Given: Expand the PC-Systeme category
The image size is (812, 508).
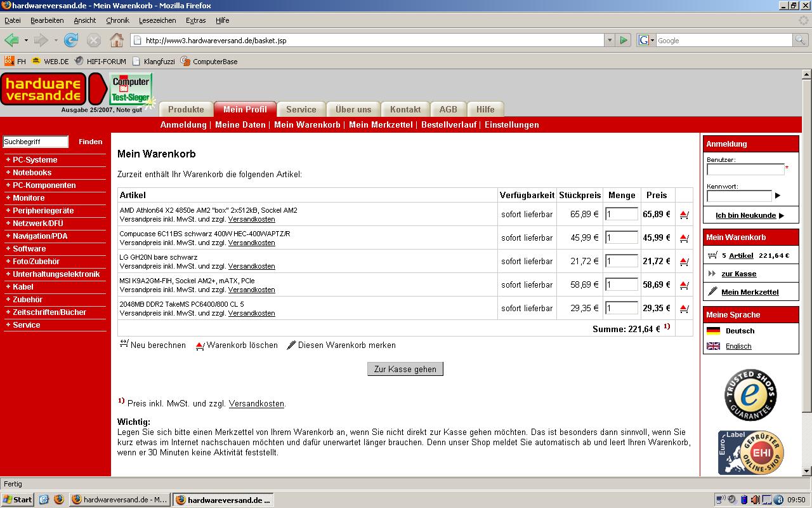Looking at the screenshot, I should [35, 160].
